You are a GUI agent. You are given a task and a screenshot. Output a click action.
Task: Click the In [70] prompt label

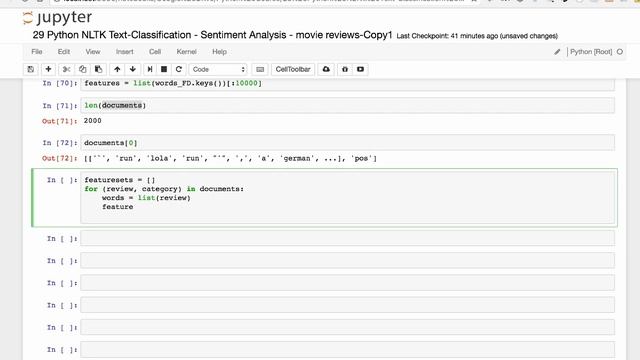click(60, 83)
